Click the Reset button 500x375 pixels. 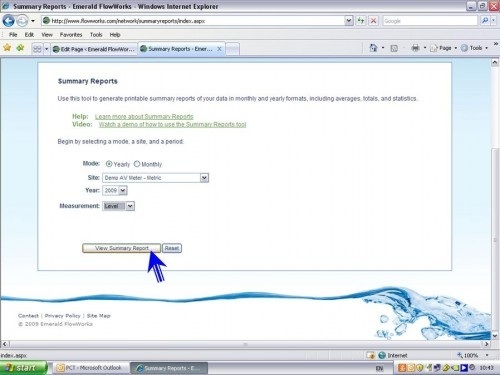point(172,248)
